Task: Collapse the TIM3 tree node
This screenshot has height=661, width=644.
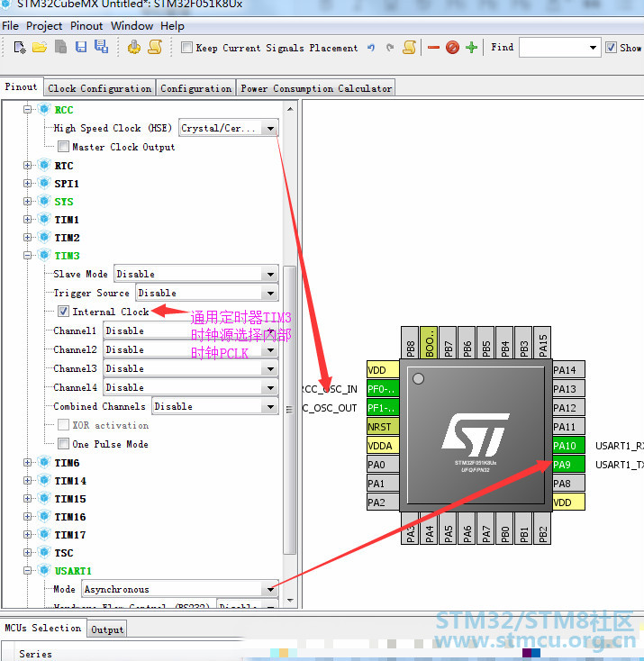Action: tap(27, 256)
